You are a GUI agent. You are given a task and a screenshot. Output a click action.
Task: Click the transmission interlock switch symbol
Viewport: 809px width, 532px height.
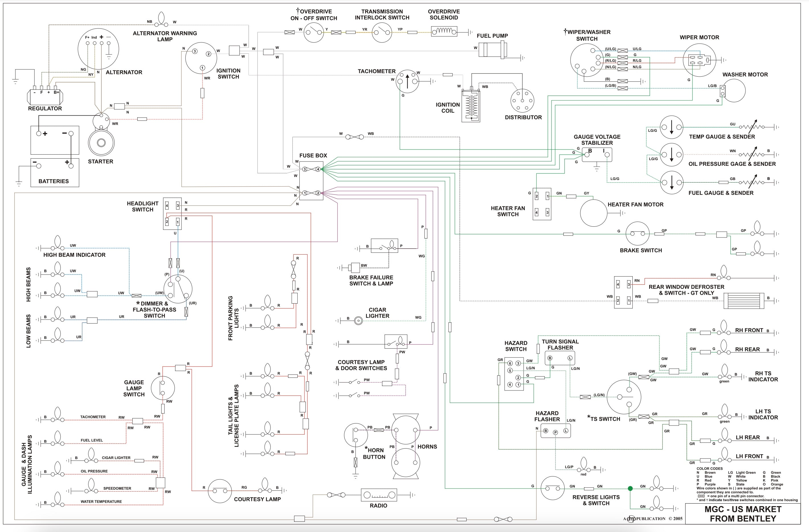point(382,32)
